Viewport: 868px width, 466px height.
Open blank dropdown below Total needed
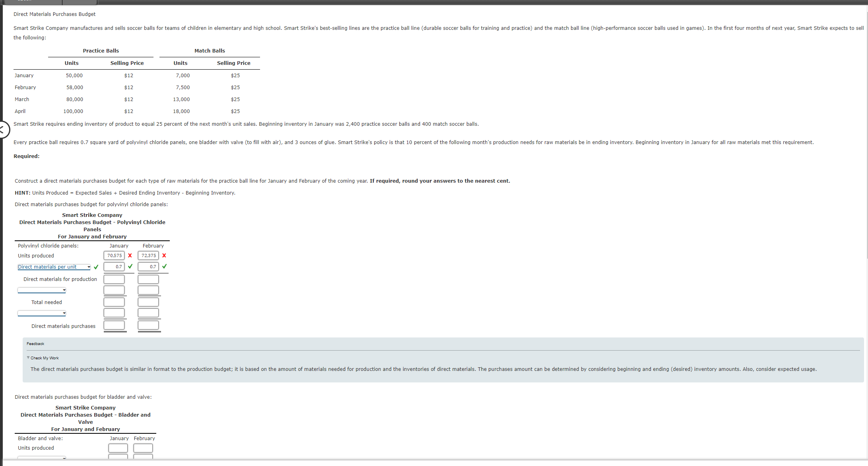pyautogui.click(x=42, y=313)
